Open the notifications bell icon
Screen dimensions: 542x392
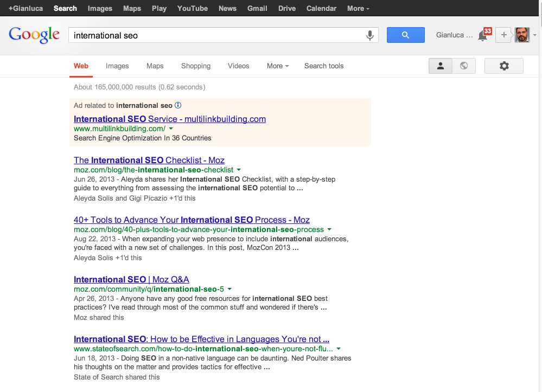482,36
